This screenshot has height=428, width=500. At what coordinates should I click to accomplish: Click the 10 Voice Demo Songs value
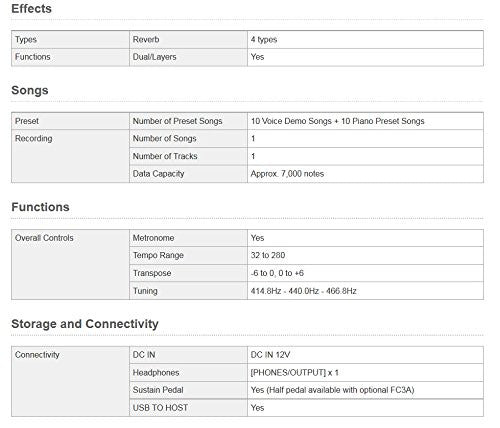pos(337,121)
